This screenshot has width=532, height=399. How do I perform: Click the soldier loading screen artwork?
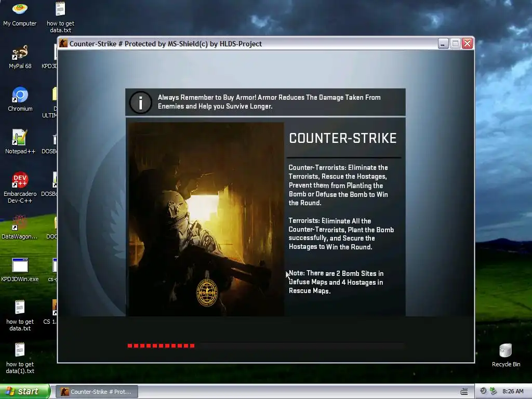click(206, 219)
